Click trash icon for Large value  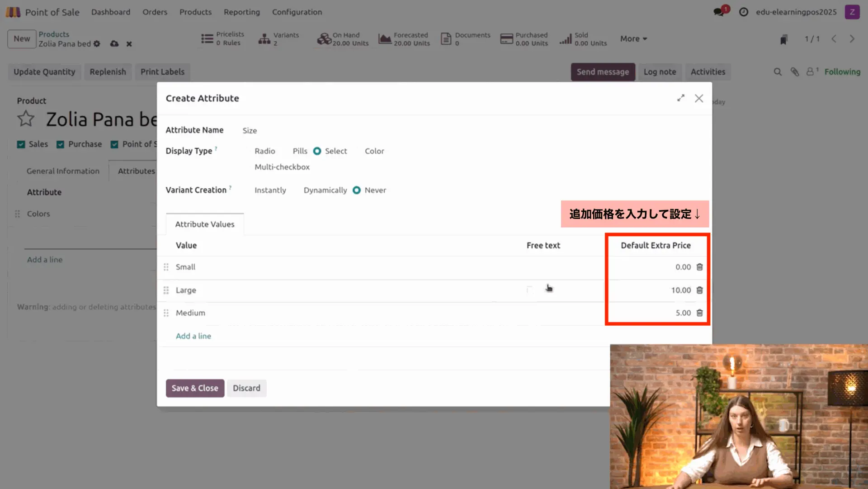click(x=699, y=290)
